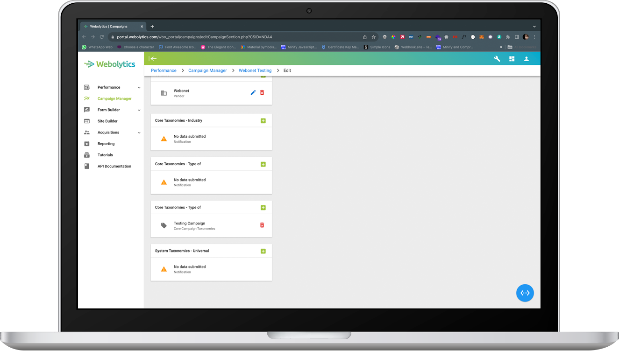Viewport: 619px width, 364px height.
Task: Open the Simple Icons bookmark
Action: [x=377, y=47]
